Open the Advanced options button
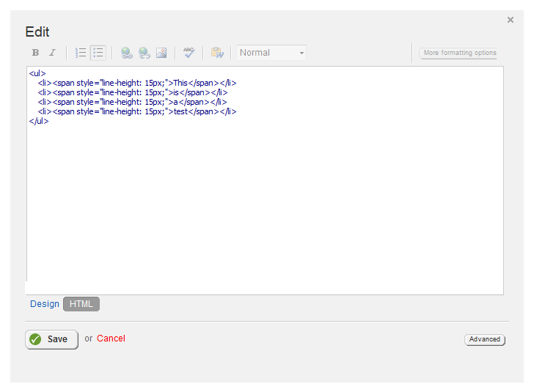Viewport: 534px width, 392px height. point(485,339)
